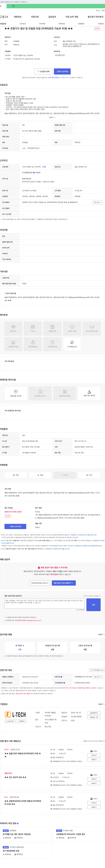Click the 채용정보 button in company info
The height and width of the screenshot is (868, 105).
[x=94, y=717]
